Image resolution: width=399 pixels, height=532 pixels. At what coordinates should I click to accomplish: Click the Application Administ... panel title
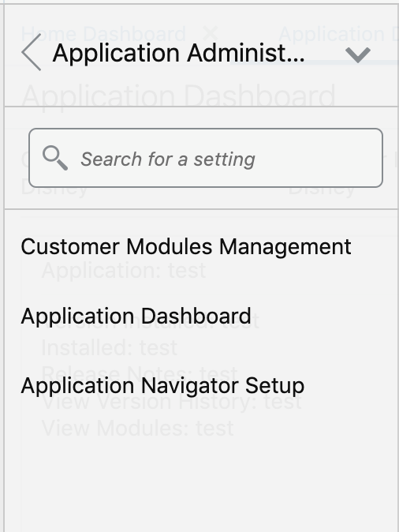[x=179, y=53]
